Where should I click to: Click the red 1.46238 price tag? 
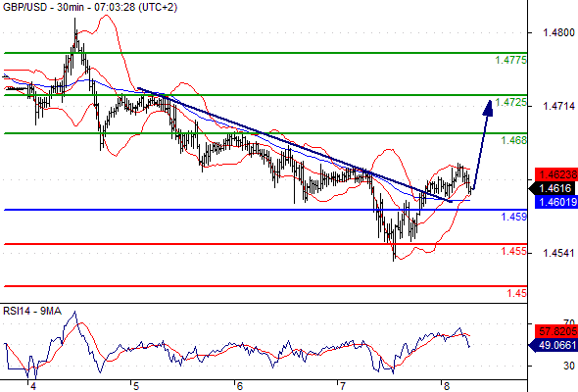(x=556, y=174)
